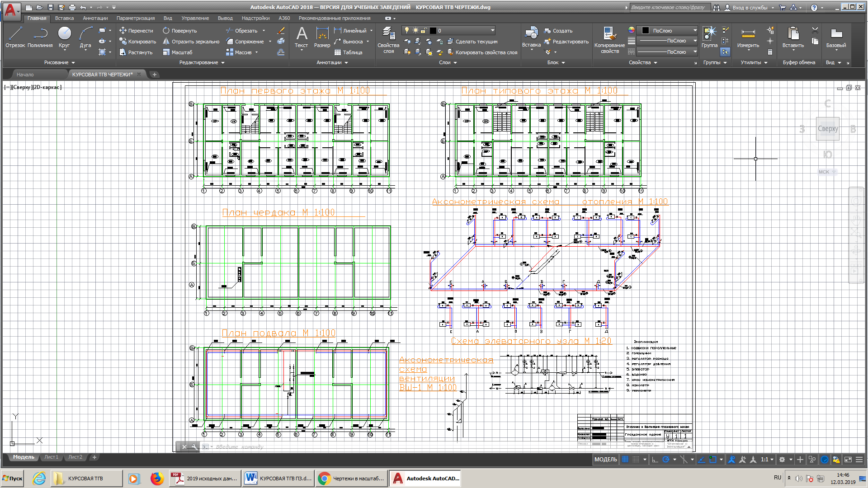Click the Вставить paste icon
This screenshot has width=868, height=488.
pos(793,33)
